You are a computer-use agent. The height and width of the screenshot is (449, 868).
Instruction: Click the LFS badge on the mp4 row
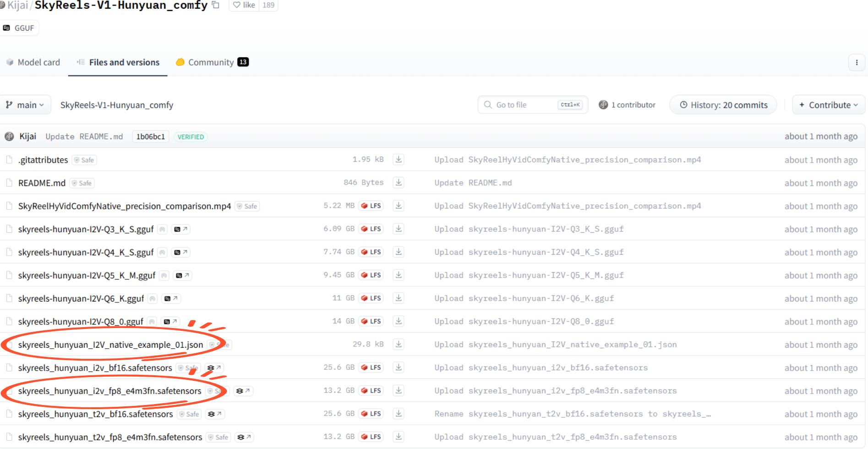click(371, 206)
